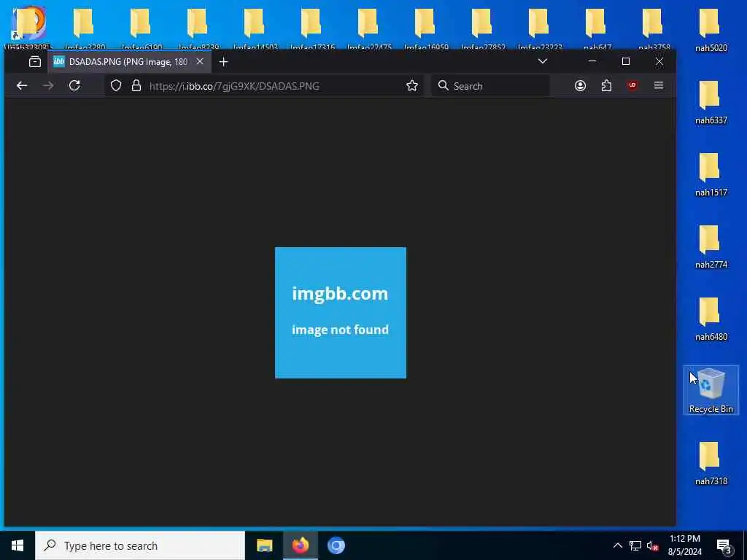The image size is (747, 560).
Task: Select the nah2774 desktop folder
Action: (x=711, y=246)
